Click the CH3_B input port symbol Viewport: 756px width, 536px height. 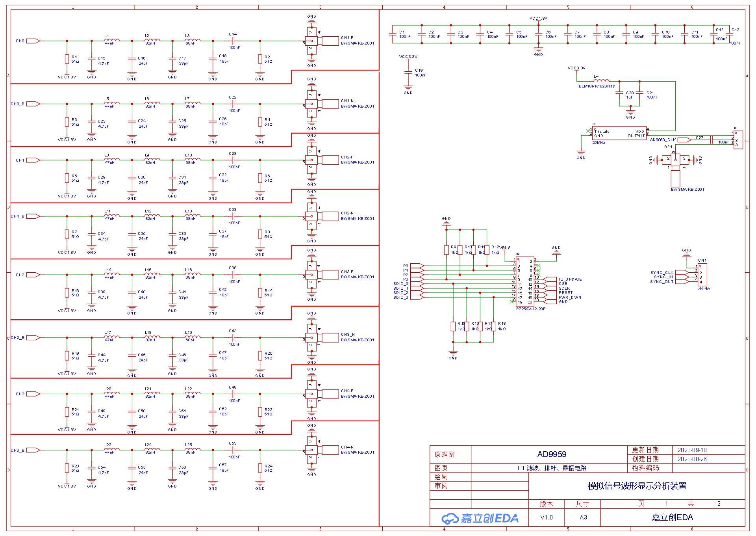pyautogui.click(x=33, y=450)
